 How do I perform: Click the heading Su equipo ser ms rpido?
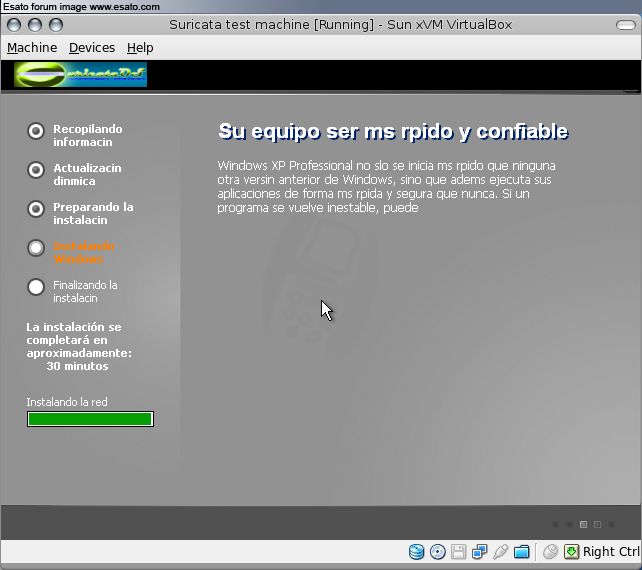point(393,132)
